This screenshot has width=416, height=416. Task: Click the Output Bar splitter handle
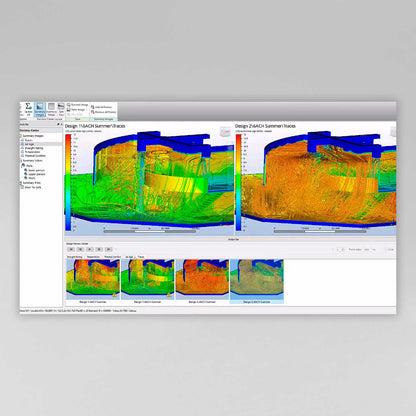233,239
